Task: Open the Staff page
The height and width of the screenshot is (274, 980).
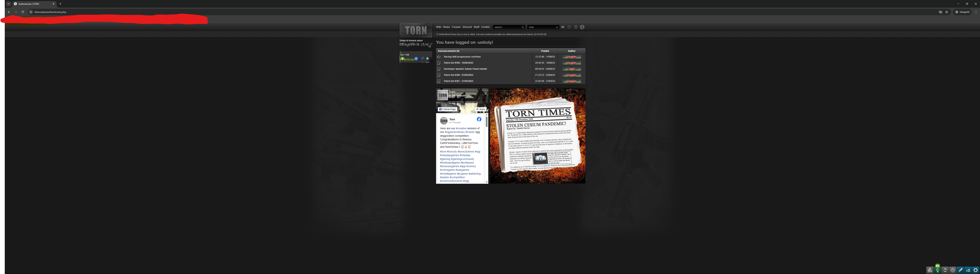Action: (x=476, y=27)
